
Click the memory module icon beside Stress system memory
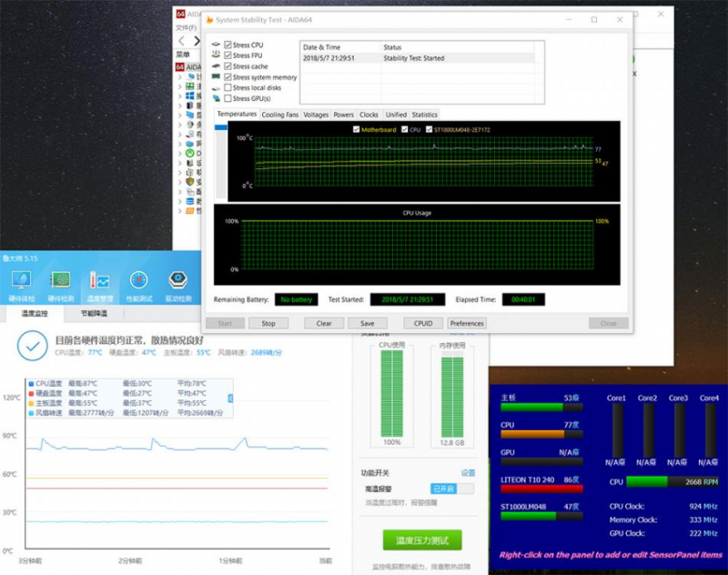tap(216, 77)
